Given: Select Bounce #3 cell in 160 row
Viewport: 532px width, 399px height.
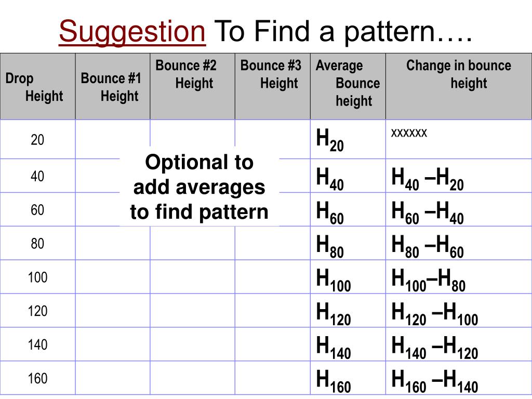Looking at the screenshot, I should (273, 378).
